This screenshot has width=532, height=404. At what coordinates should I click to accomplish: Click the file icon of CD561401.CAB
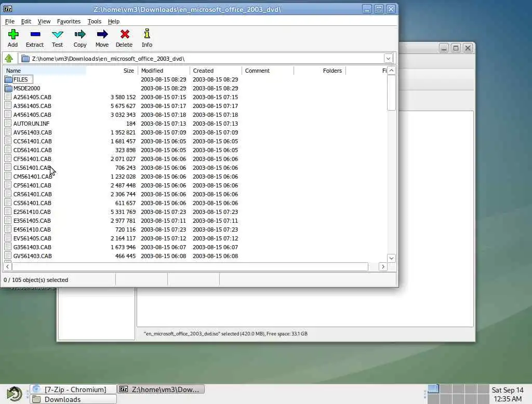tap(8, 150)
